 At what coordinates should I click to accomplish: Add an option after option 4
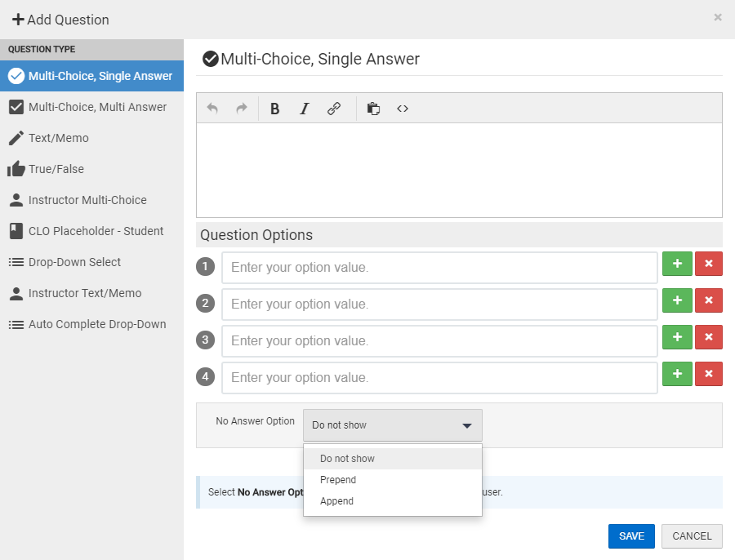coord(677,374)
